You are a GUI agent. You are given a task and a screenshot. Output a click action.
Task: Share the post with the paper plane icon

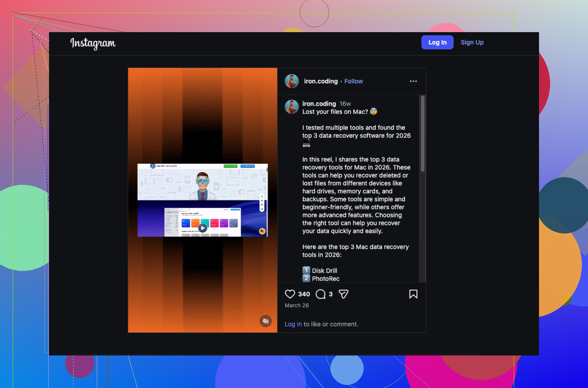click(343, 294)
